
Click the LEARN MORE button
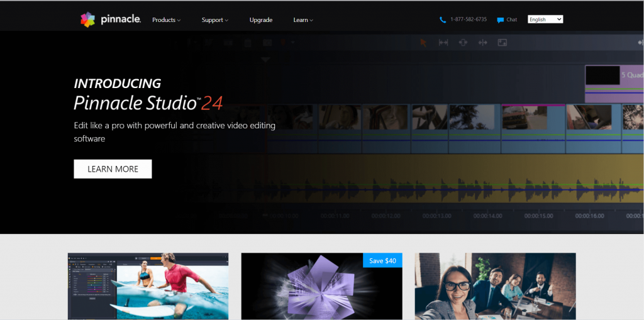(x=113, y=169)
